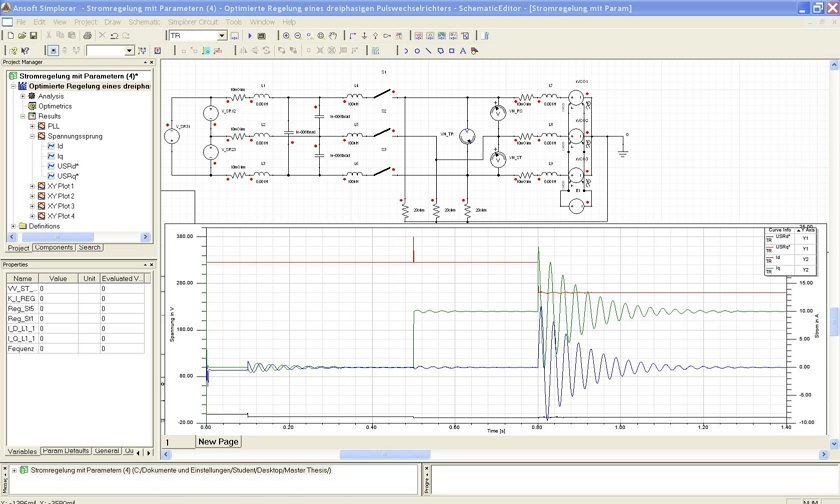Select the Pan hand tool
The width and height of the screenshot is (840, 504).
[x=333, y=36]
